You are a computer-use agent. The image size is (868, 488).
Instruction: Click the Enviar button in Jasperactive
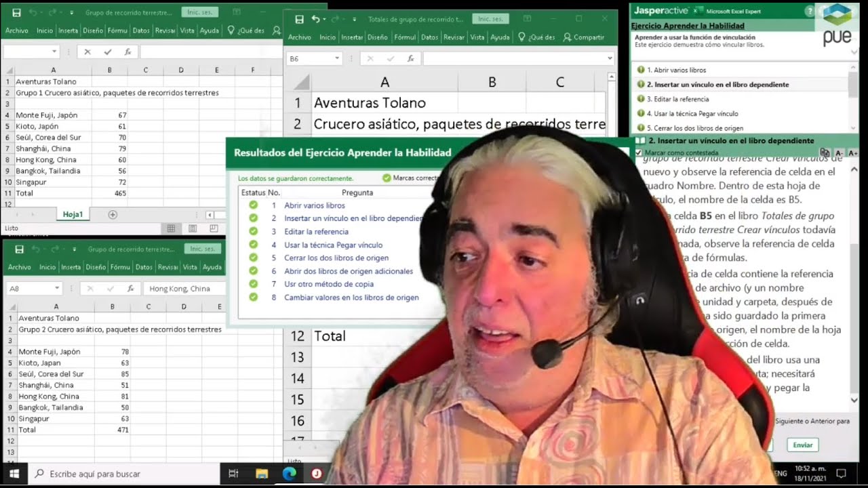pos(803,445)
